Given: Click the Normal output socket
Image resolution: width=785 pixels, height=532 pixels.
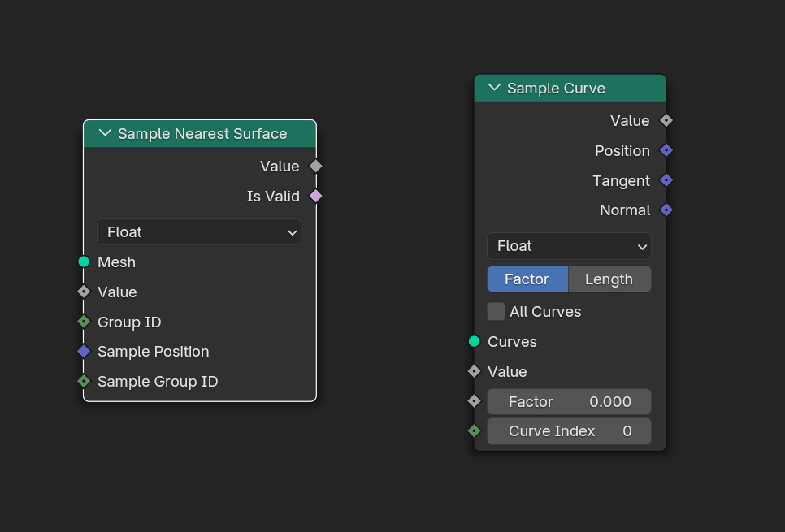Looking at the screenshot, I should tap(666, 210).
